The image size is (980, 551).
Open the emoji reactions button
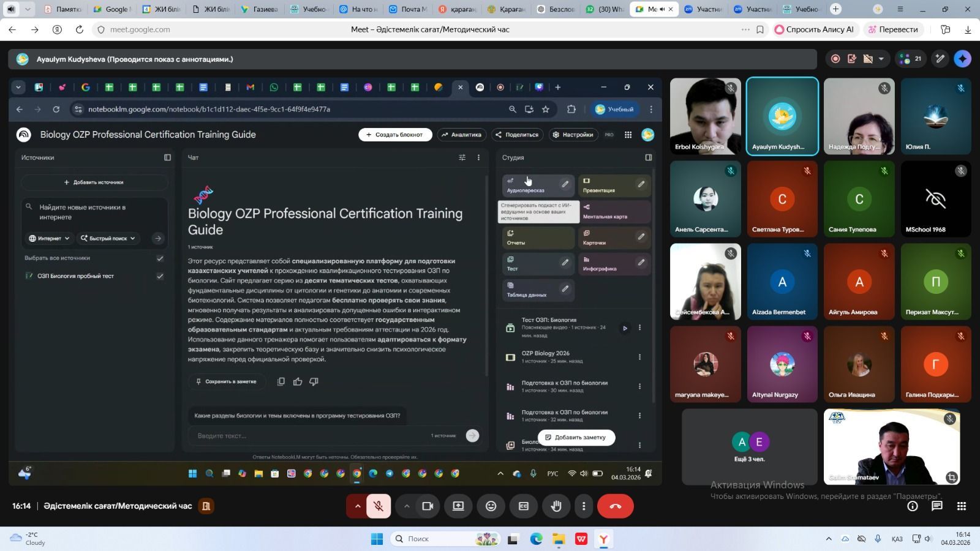coord(491,506)
